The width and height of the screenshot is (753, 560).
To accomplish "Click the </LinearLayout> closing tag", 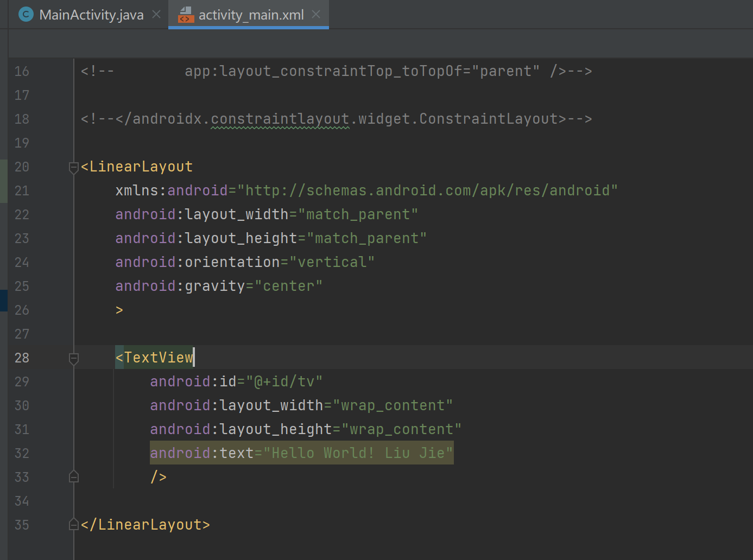I will [x=145, y=525].
